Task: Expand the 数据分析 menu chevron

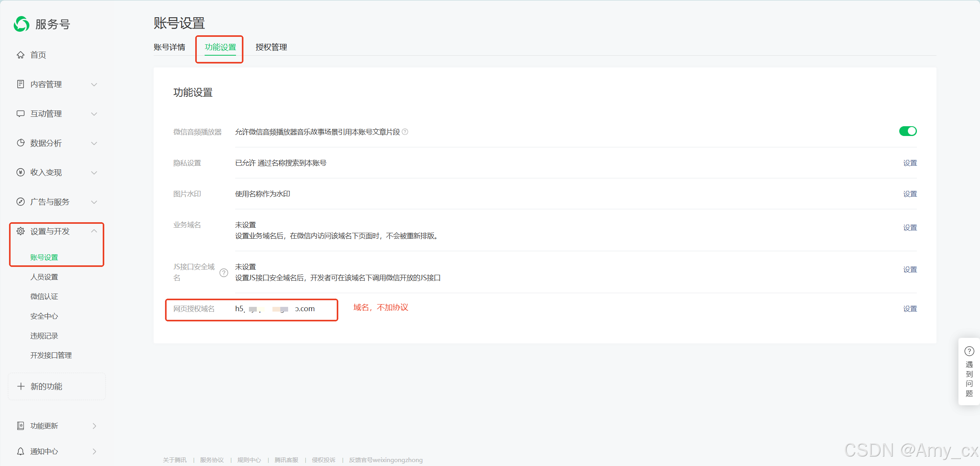Action: (x=94, y=143)
